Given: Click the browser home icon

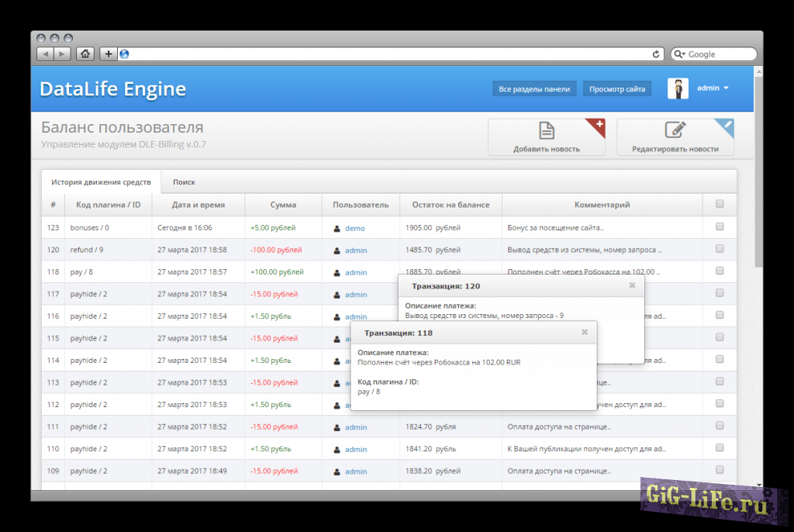Looking at the screenshot, I should (x=85, y=54).
